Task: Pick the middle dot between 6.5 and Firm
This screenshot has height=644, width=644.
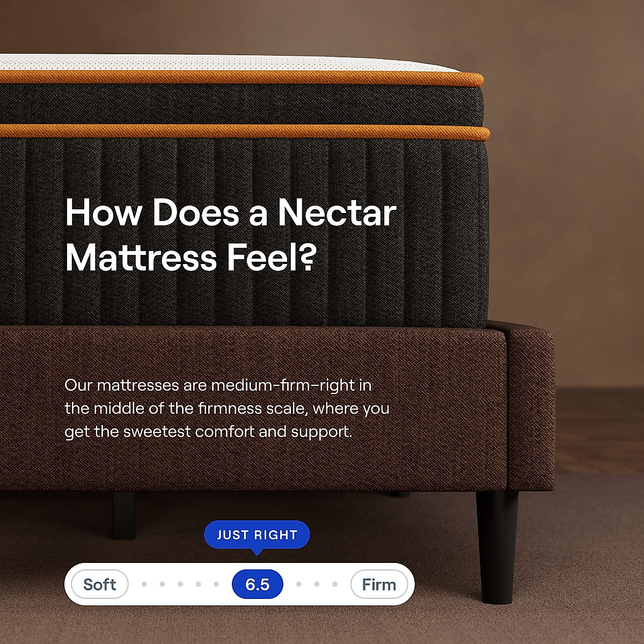Action: coord(317,584)
